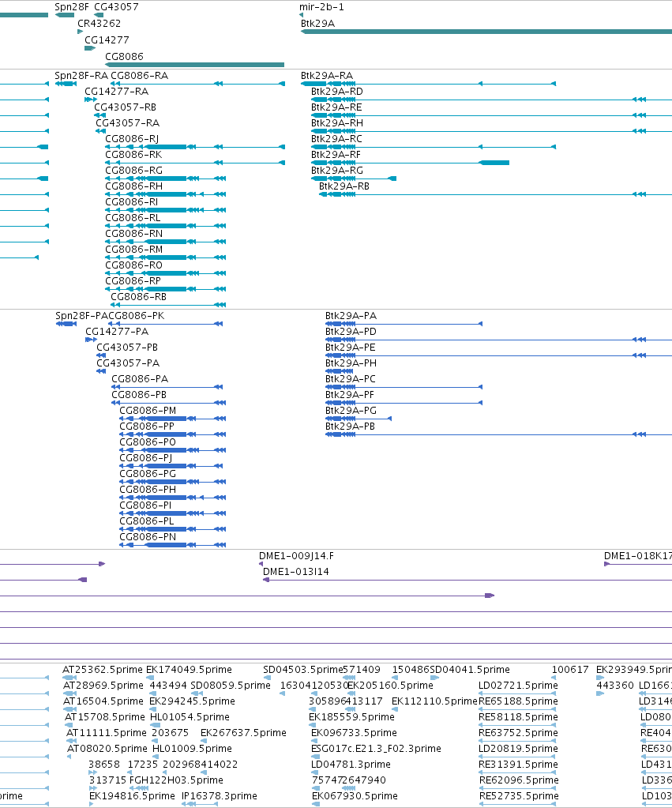This screenshot has width=672, height=808.
Task: Select the mir-2b-1 gene label
Action: tap(321, 7)
